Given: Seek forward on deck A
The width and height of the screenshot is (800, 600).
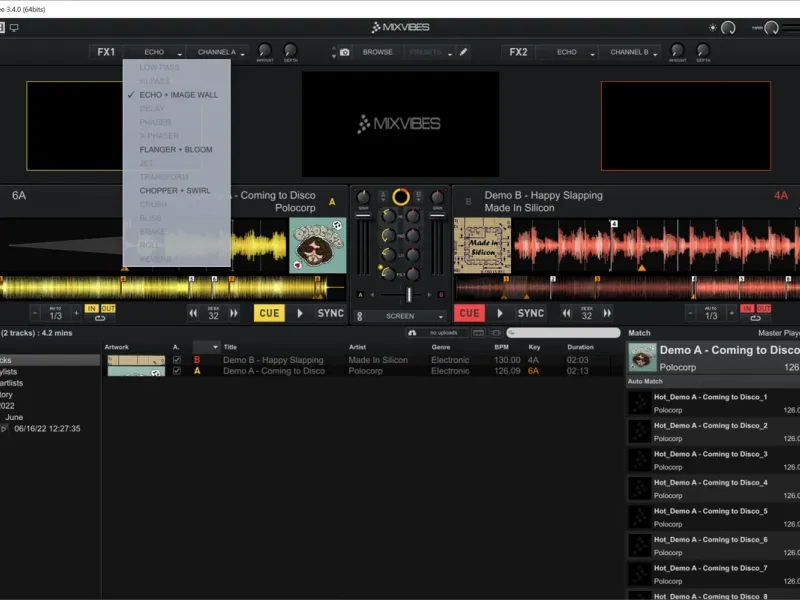Looking at the screenshot, I should [x=234, y=313].
